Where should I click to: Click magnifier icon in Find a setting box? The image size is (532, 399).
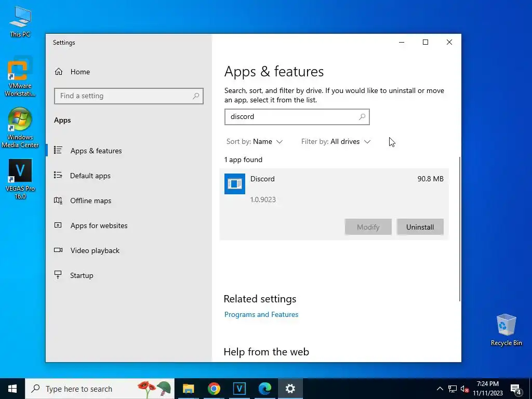tap(196, 96)
